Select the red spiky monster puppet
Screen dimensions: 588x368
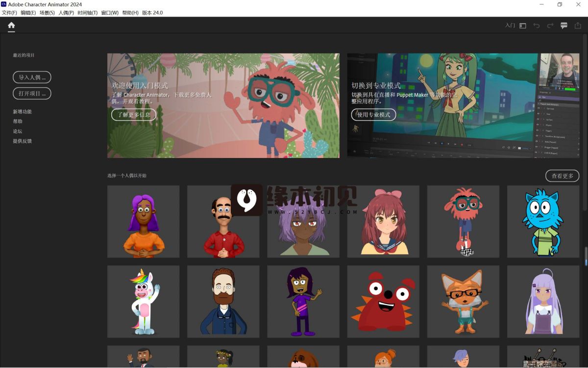(383, 302)
